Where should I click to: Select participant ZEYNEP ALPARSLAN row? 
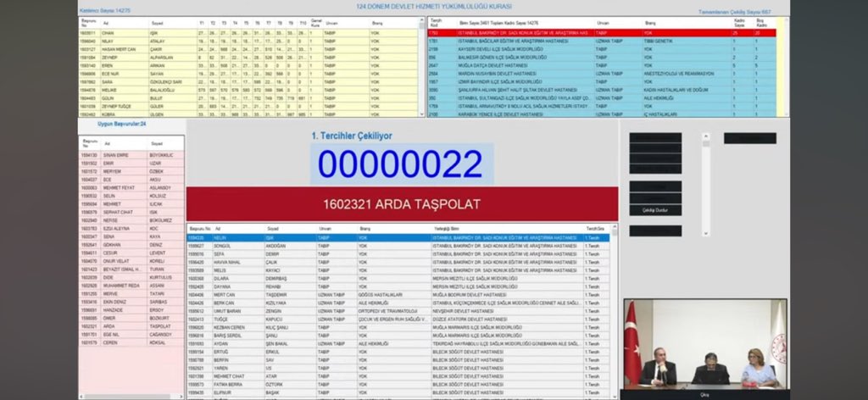pos(248,58)
